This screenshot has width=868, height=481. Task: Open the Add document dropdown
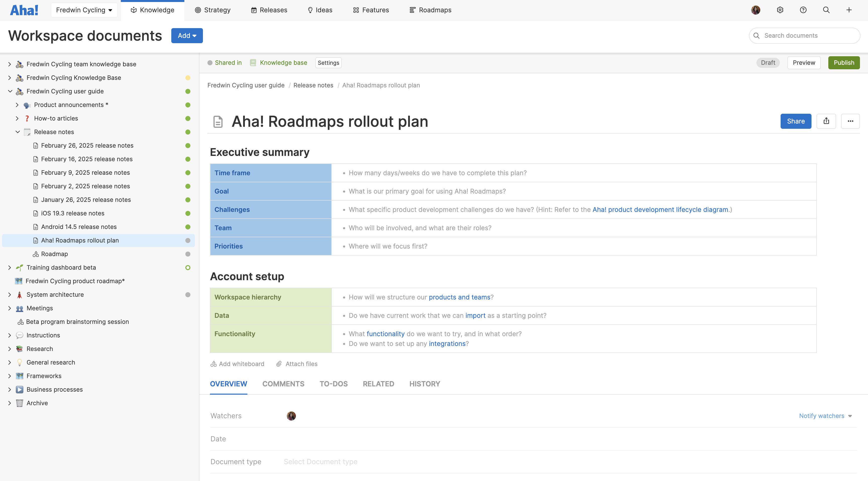187,35
